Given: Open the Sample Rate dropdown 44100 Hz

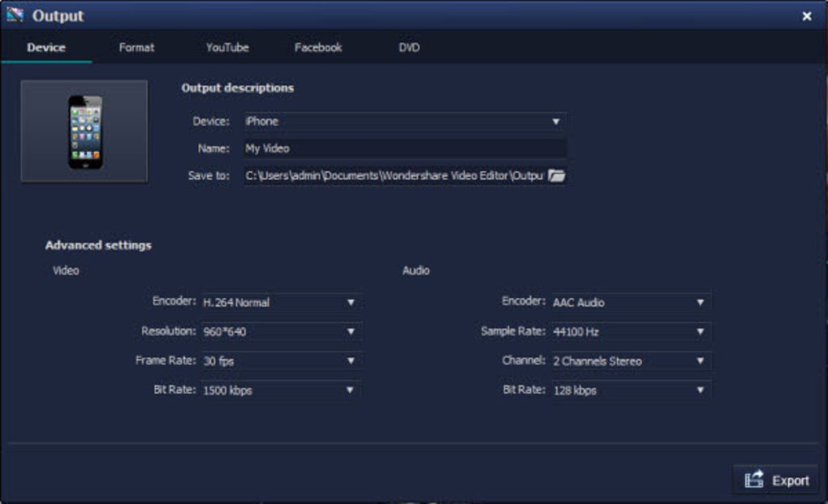Looking at the screenshot, I should pos(632,331).
